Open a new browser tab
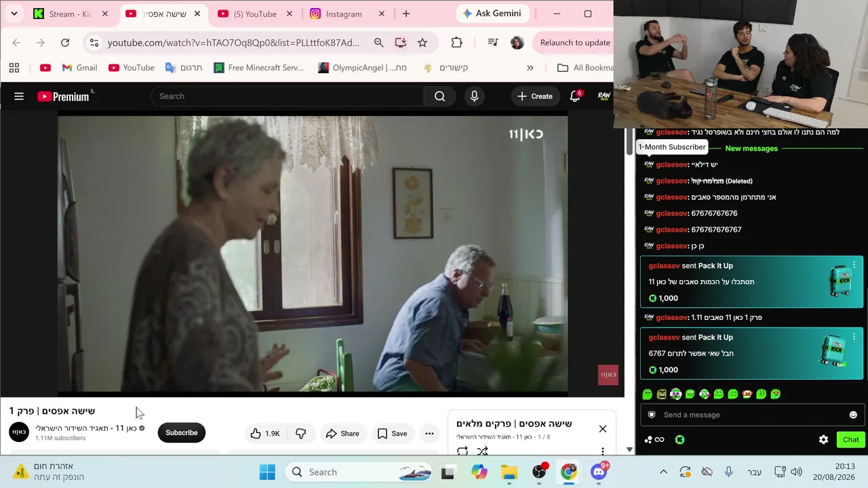This screenshot has height=488, width=868. (x=406, y=14)
